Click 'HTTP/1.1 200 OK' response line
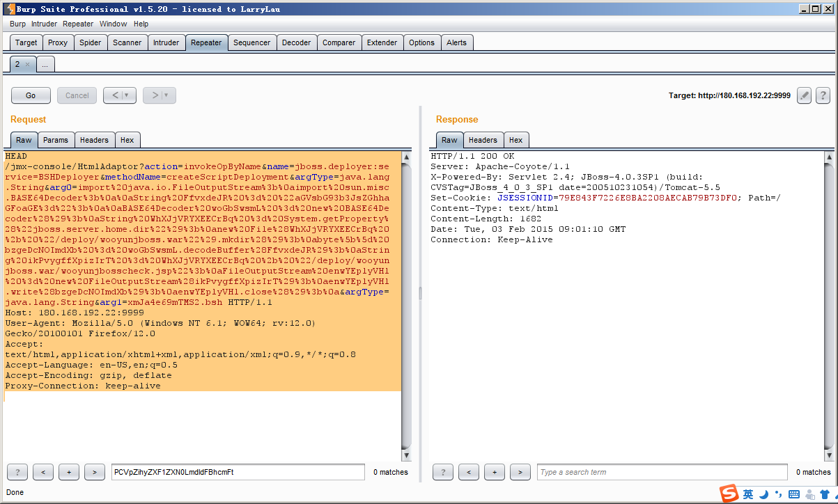Viewport: 838px width, 504px height. 472,156
